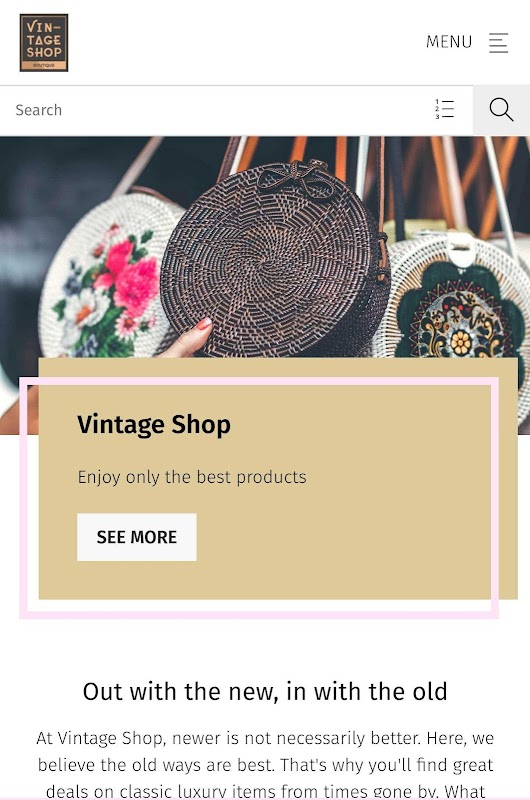Click the line starting believe the old ways
This screenshot has width=530, height=800.
pos(265,765)
